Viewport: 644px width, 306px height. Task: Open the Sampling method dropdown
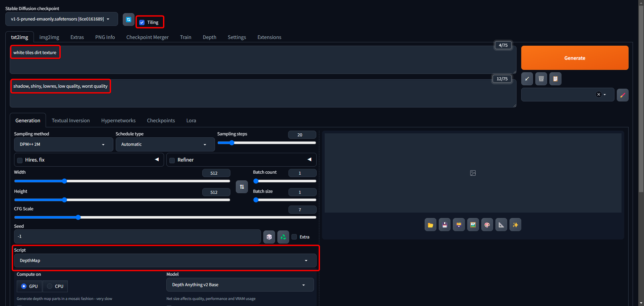pyautogui.click(x=63, y=144)
